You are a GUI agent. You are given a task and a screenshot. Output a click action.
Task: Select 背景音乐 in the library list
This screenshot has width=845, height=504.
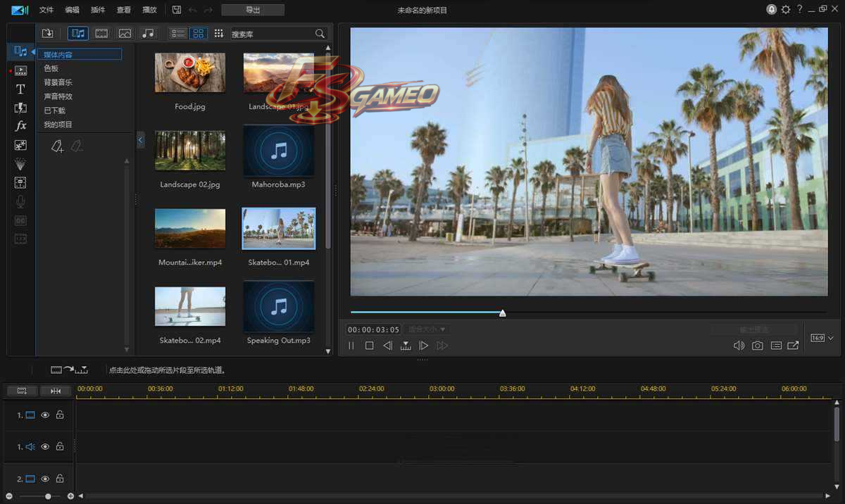click(x=58, y=82)
